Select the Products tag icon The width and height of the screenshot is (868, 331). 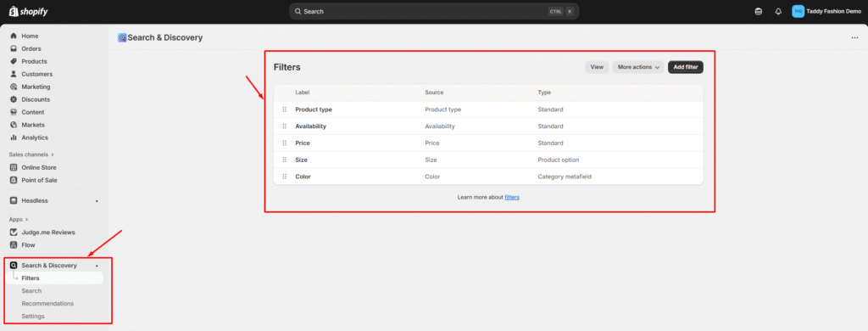point(14,62)
